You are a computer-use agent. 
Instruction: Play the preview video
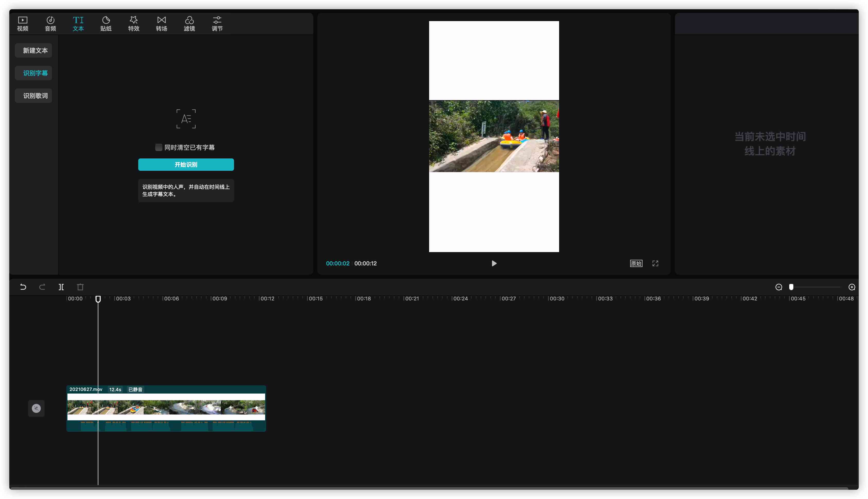494,263
